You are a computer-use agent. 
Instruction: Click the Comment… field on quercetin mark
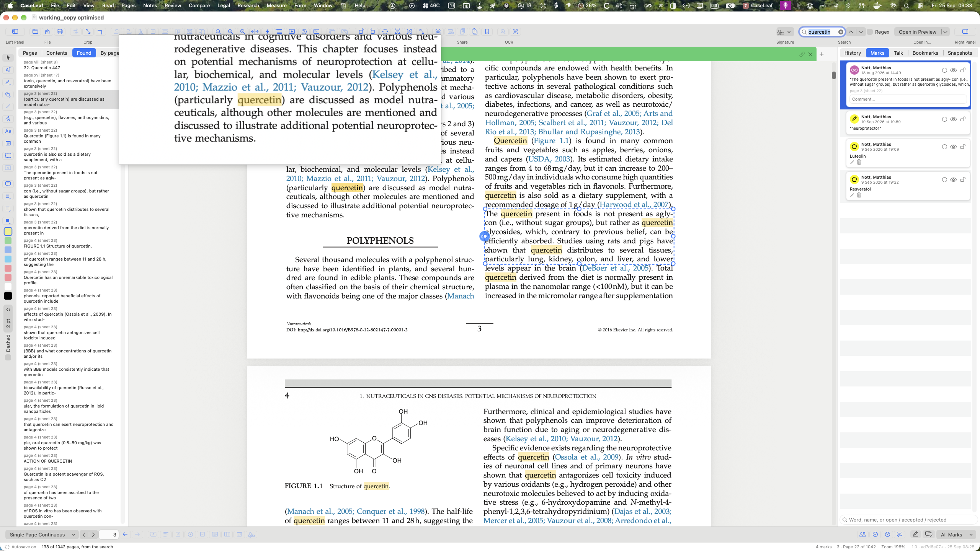point(908,99)
